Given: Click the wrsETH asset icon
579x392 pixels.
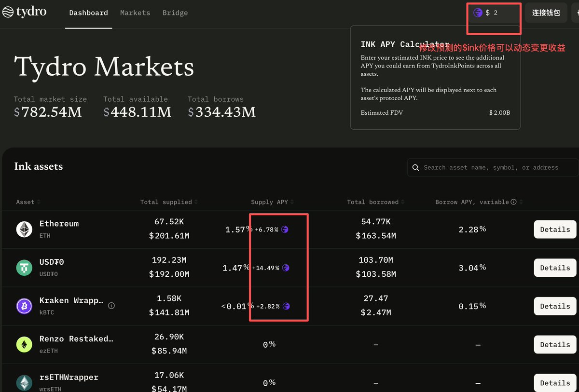Looking at the screenshot, I should tap(24, 383).
